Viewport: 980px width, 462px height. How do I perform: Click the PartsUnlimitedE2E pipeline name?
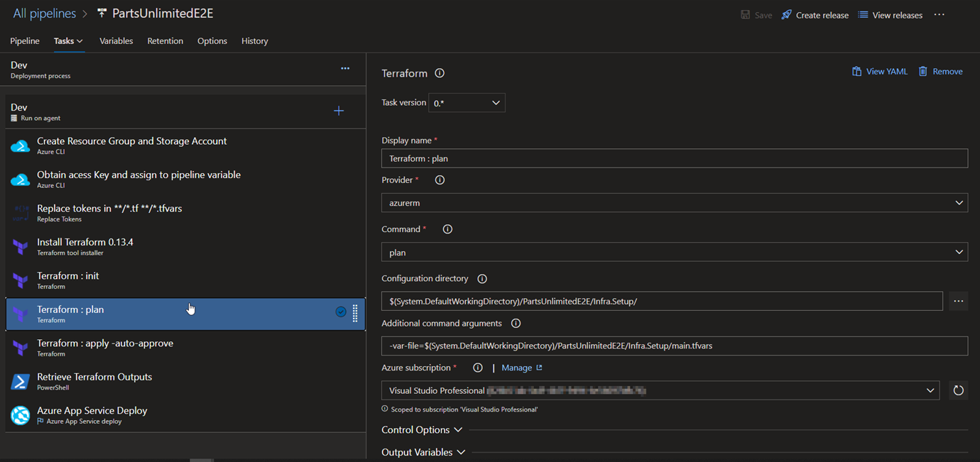tap(163, 14)
